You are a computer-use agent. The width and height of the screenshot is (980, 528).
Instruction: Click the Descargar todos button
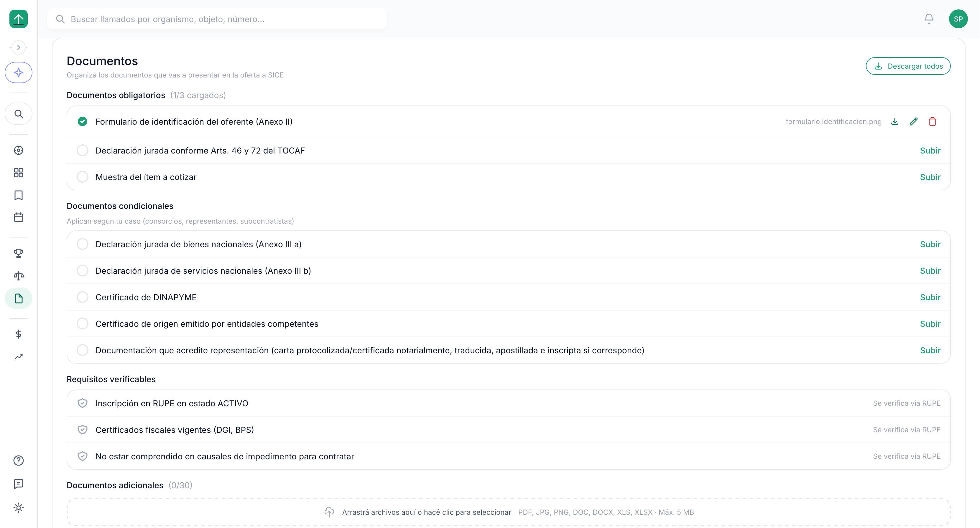click(908, 66)
